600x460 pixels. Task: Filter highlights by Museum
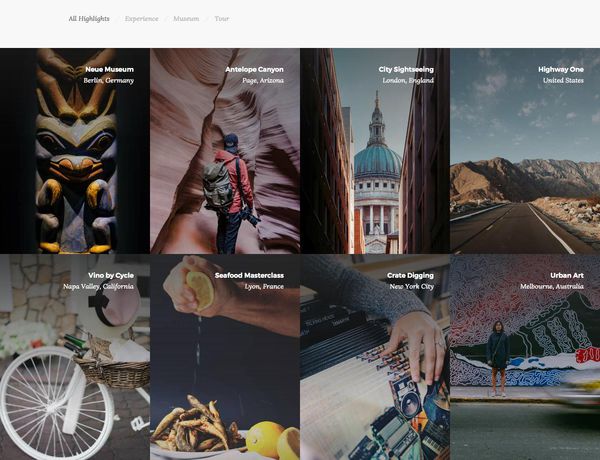click(x=186, y=18)
